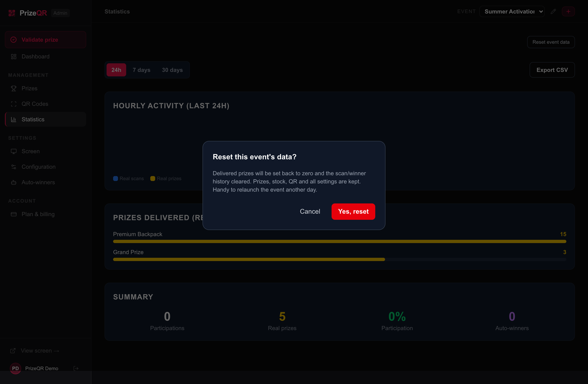Viewport: 588px width, 384px height.
Task: Click the Screen monitor icon
Action: tap(14, 152)
